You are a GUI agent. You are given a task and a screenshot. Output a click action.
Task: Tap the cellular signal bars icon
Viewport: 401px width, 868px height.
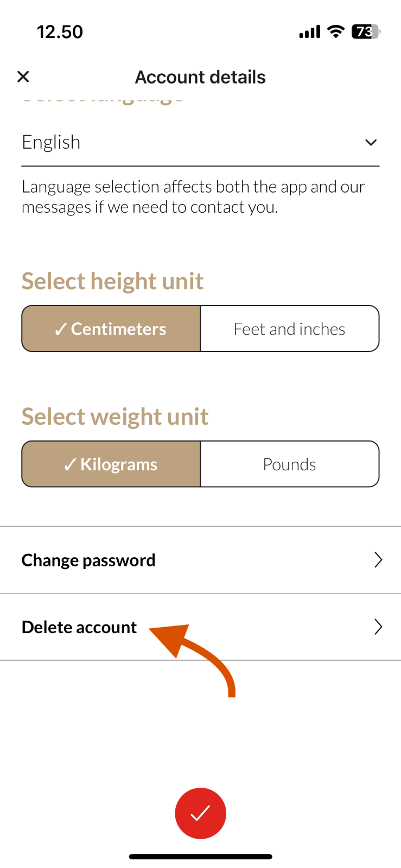pos(310,32)
